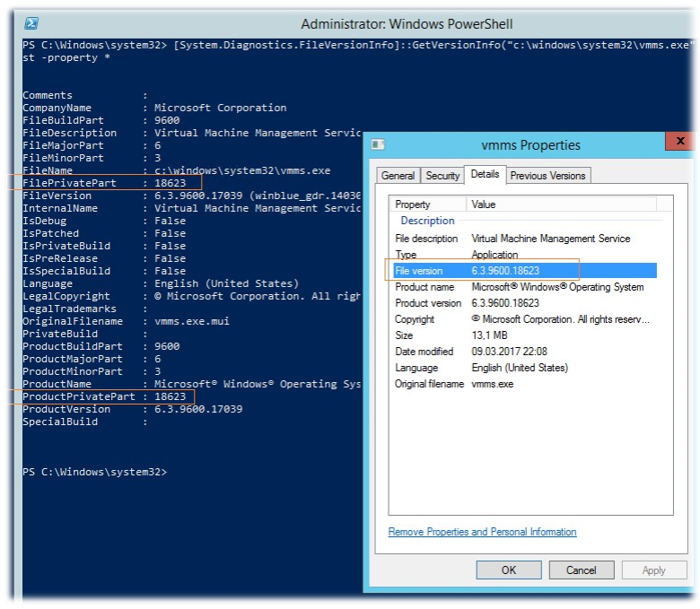Click the Administrator: Windows PowerShell title bar
Screen dimensions: 700x609
(407, 23)
